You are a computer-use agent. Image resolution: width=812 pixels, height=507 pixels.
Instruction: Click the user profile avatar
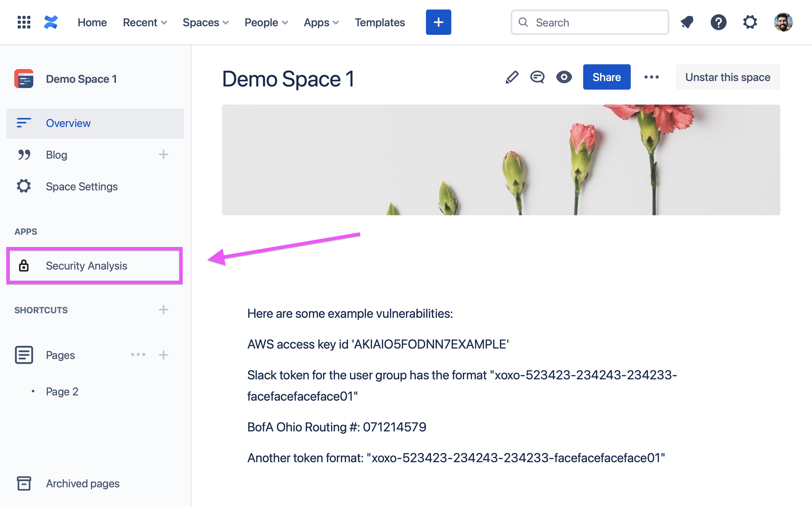pos(783,22)
